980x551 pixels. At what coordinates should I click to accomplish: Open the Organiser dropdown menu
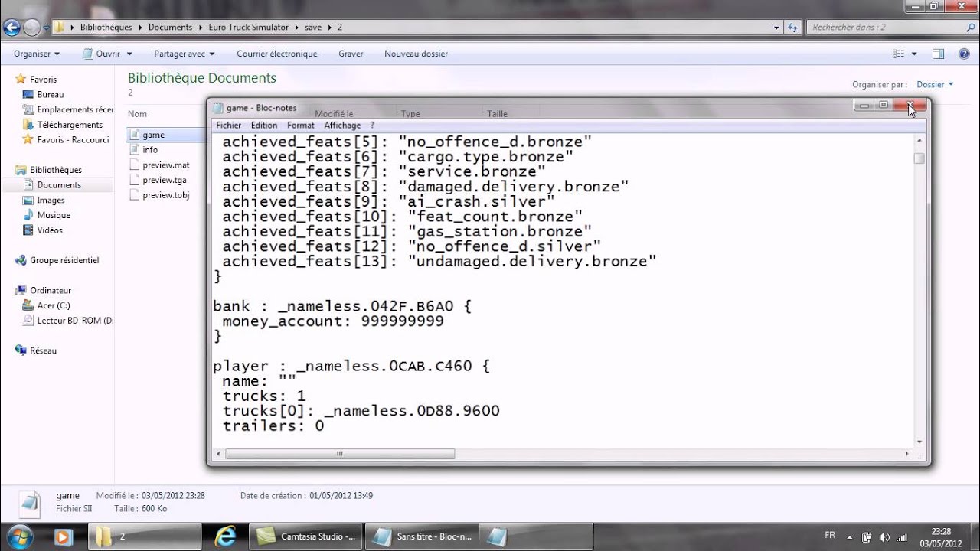pyautogui.click(x=37, y=54)
